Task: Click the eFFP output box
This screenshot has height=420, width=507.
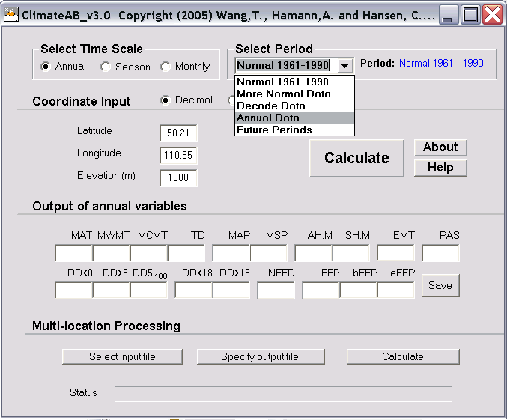Action: (x=395, y=290)
